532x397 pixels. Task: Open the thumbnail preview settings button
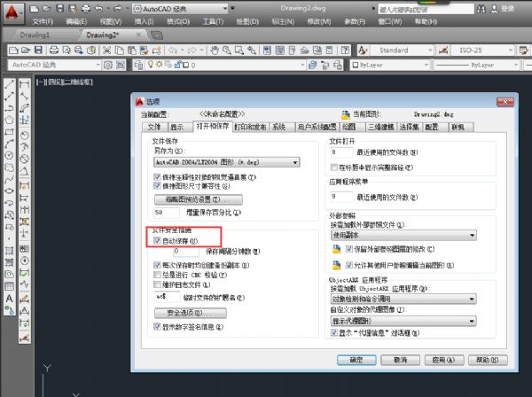pos(198,199)
